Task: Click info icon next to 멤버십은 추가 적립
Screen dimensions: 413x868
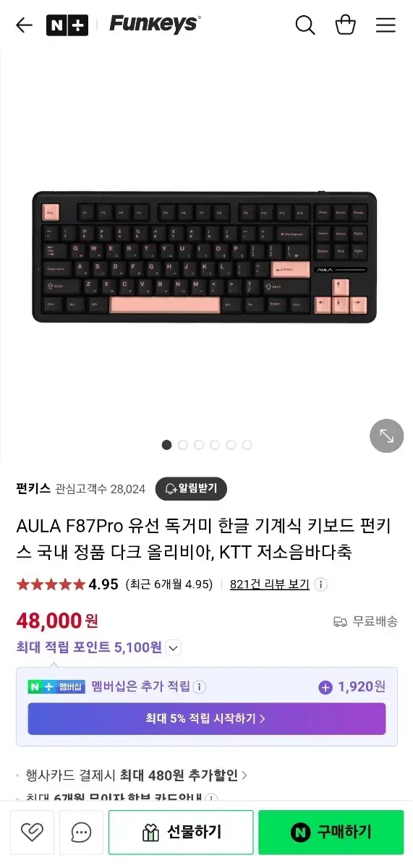Action: point(200,686)
